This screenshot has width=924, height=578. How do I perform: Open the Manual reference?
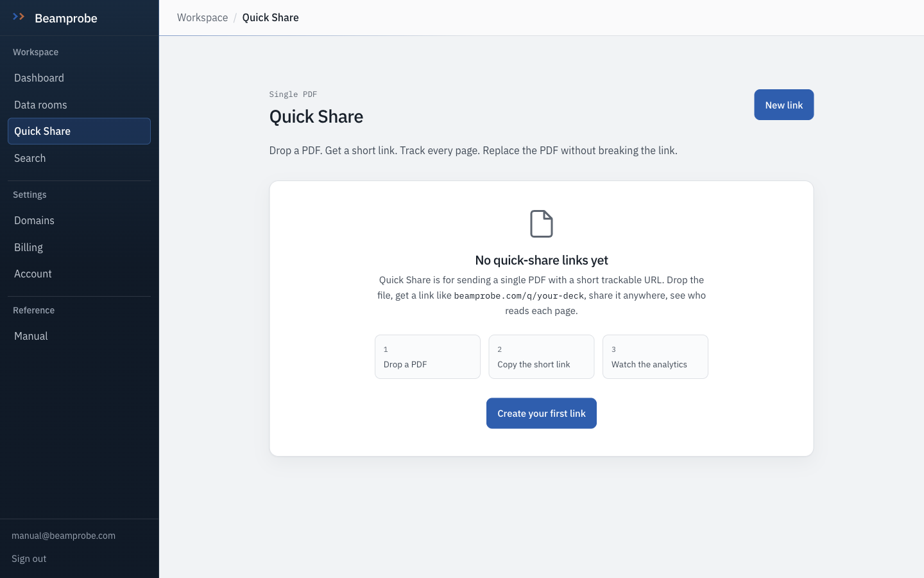pyautogui.click(x=79, y=336)
